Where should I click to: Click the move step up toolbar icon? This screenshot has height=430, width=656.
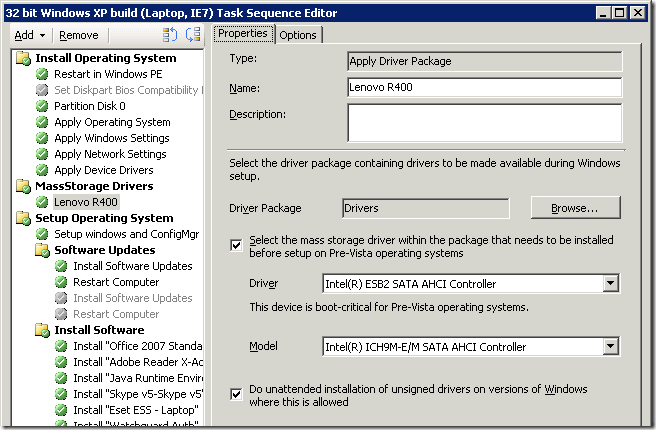coord(168,35)
